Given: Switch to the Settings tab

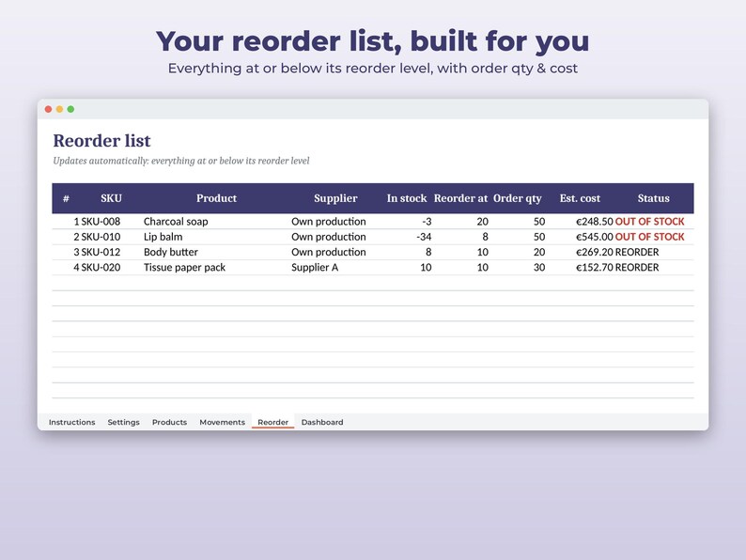Looking at the screenshot, I should coord(123,422).
